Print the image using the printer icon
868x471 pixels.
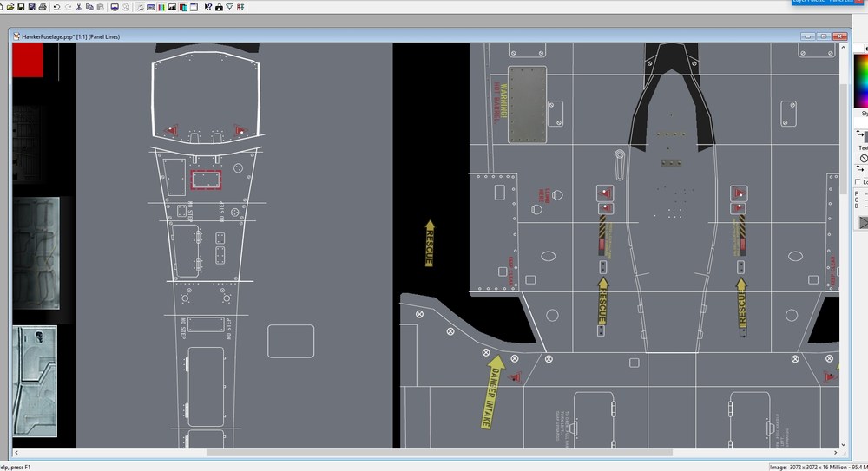[x=43, y=7]
